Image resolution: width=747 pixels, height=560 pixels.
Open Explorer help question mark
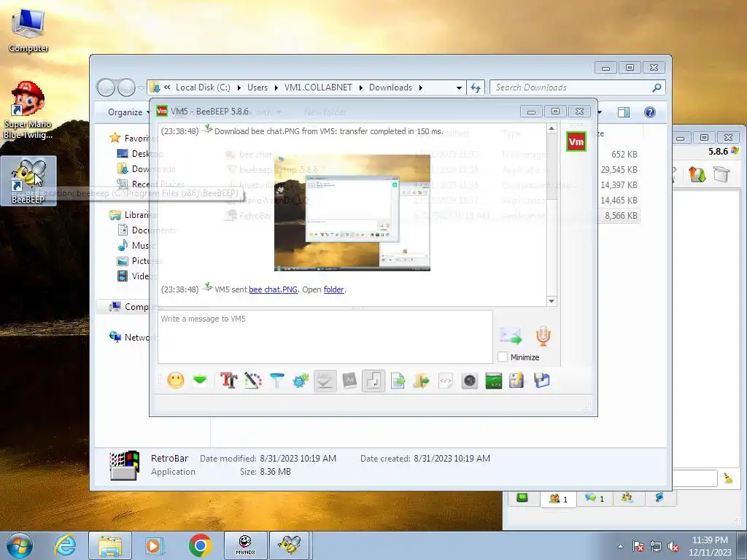tap(649, 112)
